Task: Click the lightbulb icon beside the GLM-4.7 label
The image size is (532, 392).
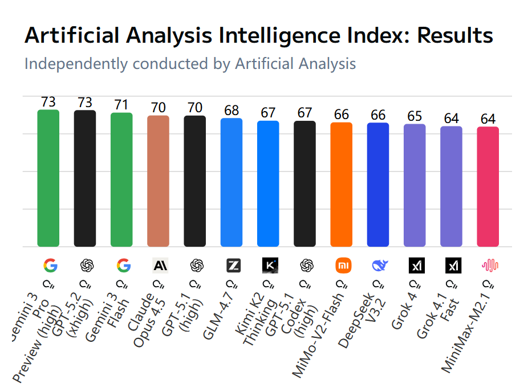Action: 231,283
